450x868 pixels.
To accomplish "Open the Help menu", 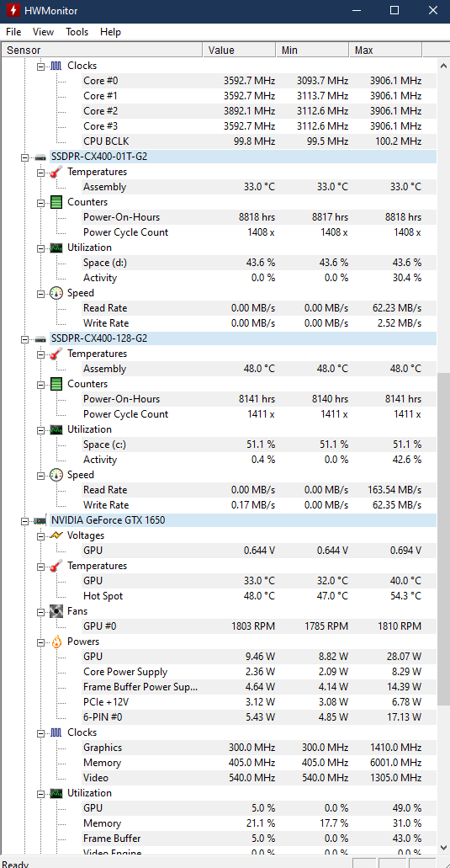I will [110, 31].
